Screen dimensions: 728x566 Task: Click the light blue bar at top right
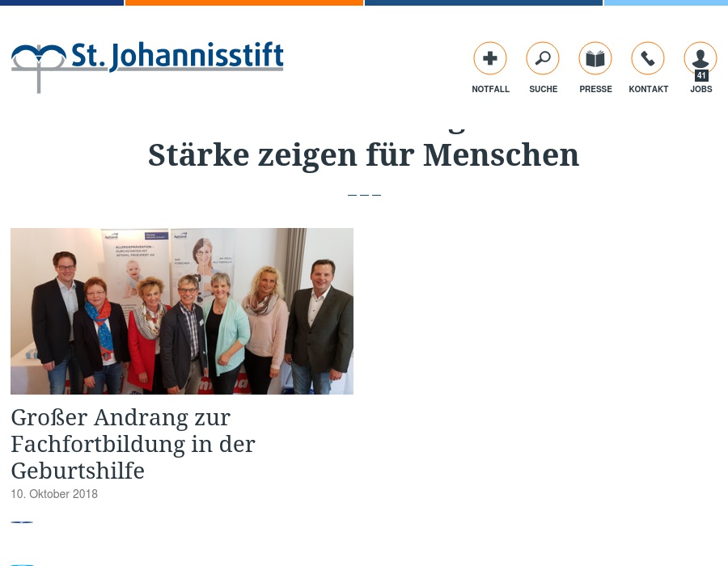pyautogui.click(x=666, y=2)
